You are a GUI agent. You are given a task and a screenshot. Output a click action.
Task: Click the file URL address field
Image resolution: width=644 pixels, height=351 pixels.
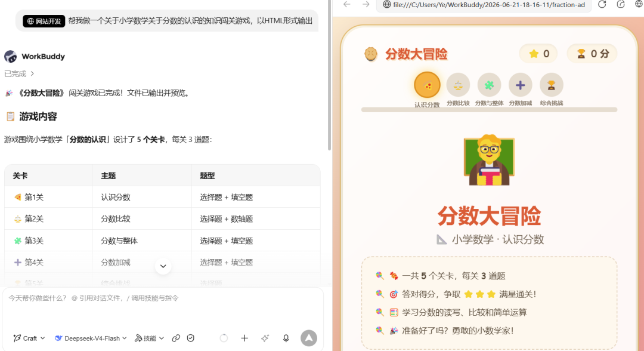pos(484,5)
